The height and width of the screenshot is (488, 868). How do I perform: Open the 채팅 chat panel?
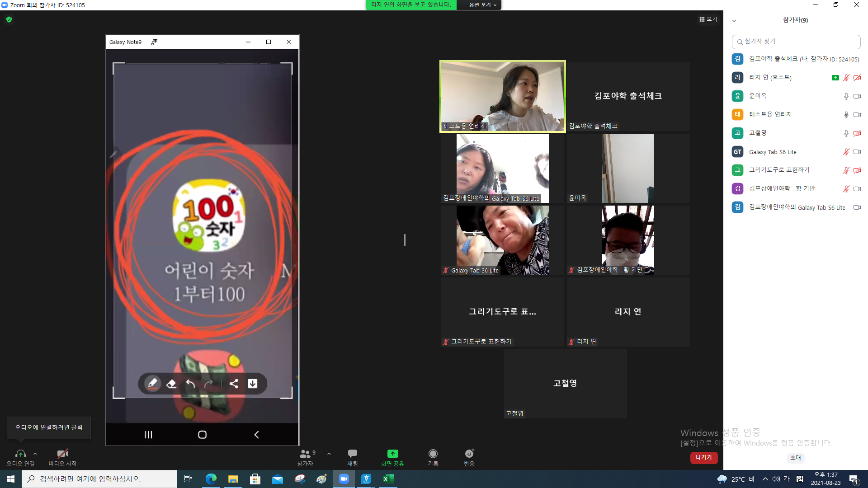(x=353, y=457)
